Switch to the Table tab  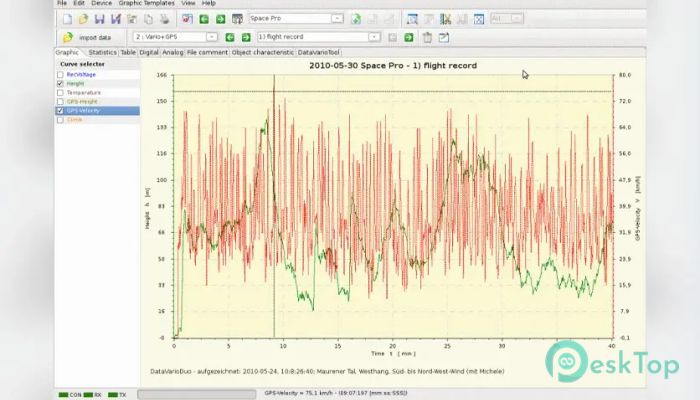pyautogui.click(x=128, y=52)
